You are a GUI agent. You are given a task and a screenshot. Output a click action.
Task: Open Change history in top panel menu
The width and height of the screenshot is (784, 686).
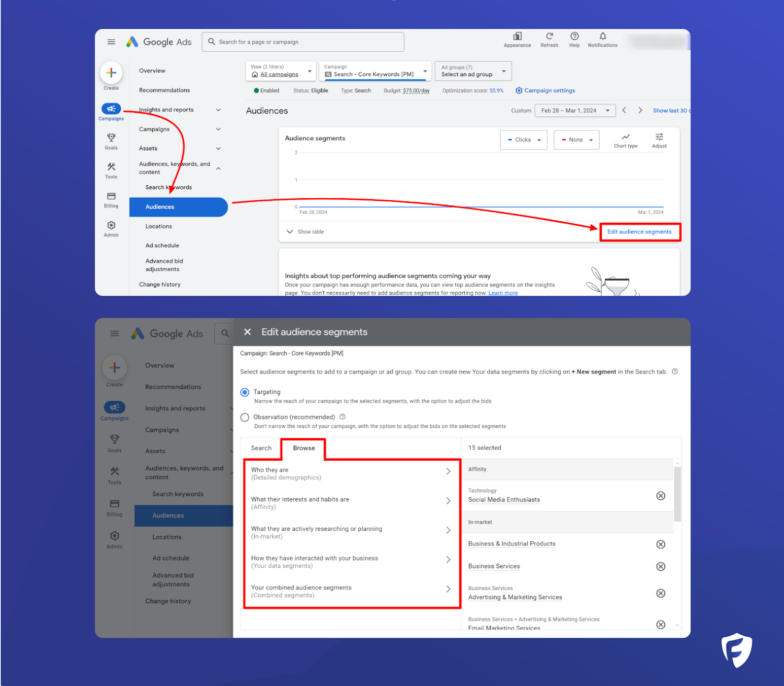pos(159,284)
